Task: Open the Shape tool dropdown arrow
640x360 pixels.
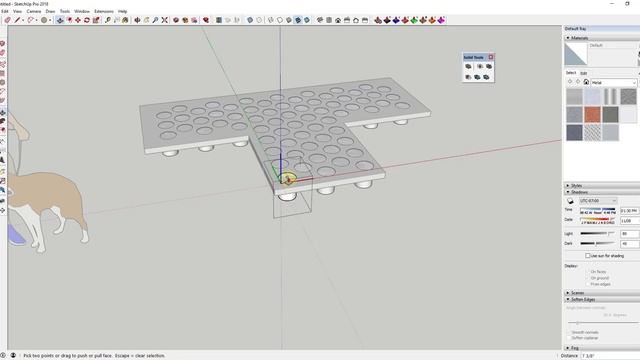Action: [x=50, y=20]
